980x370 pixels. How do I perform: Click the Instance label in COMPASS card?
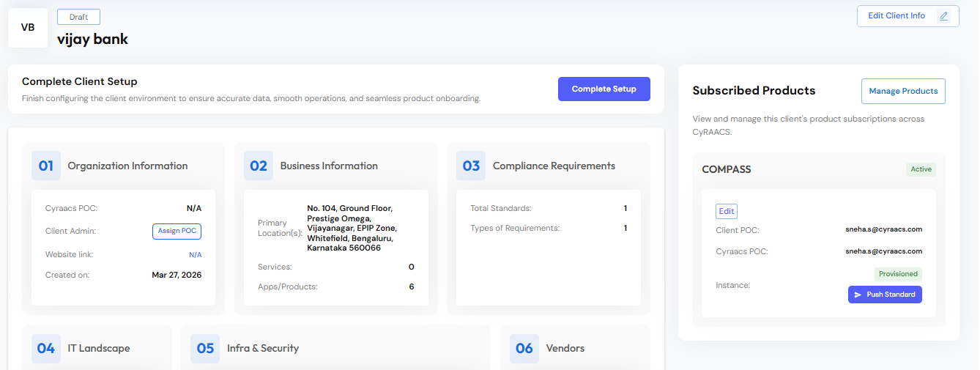tap(732, 285)
